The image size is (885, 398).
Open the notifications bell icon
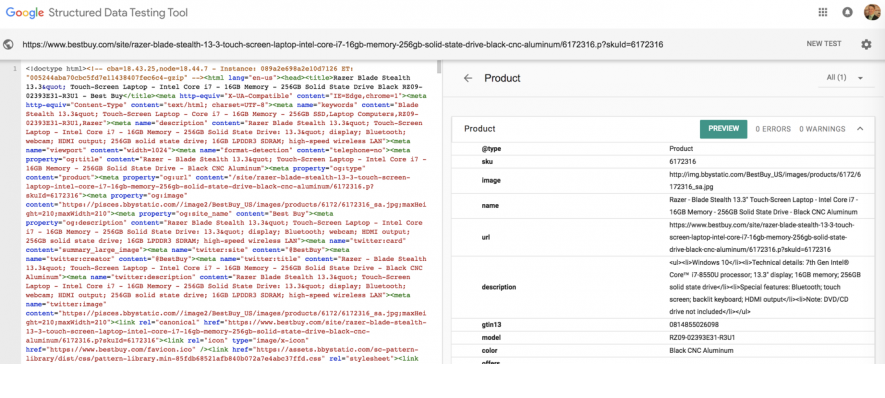(847, 12)
